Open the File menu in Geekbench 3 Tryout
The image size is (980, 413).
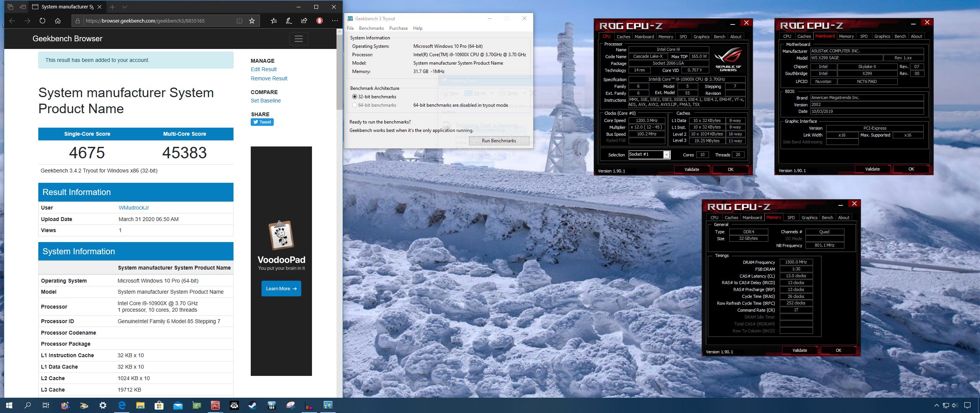point(350,28)
